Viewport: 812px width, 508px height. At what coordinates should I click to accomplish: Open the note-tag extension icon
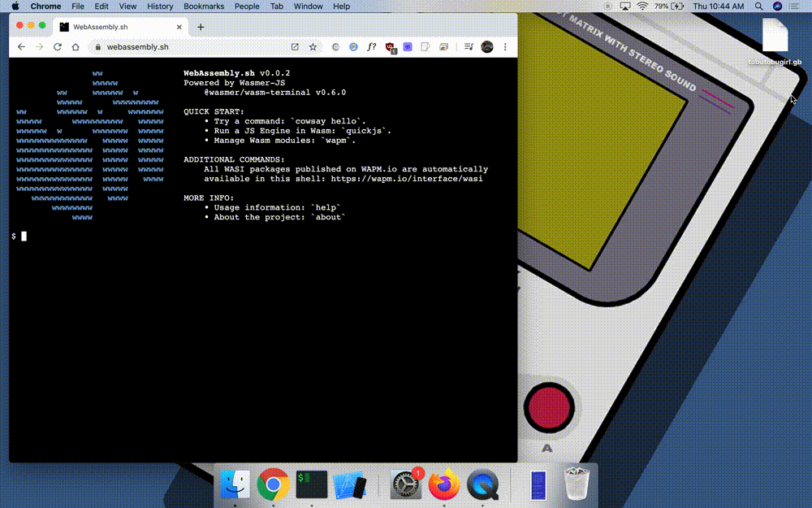click(x=425, y=46)
